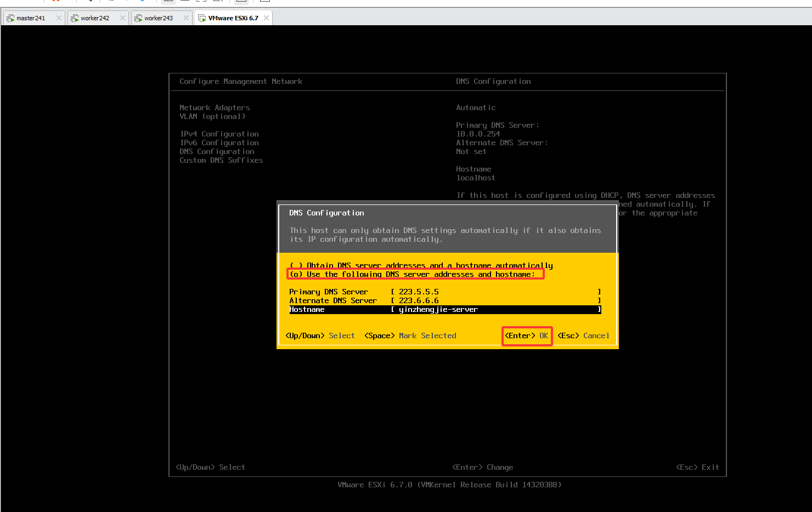Image resolution: width=812 pixels, height=512 pixels.
Task: Select IPv6 Configuration entry
Action: tap(219, 143)
